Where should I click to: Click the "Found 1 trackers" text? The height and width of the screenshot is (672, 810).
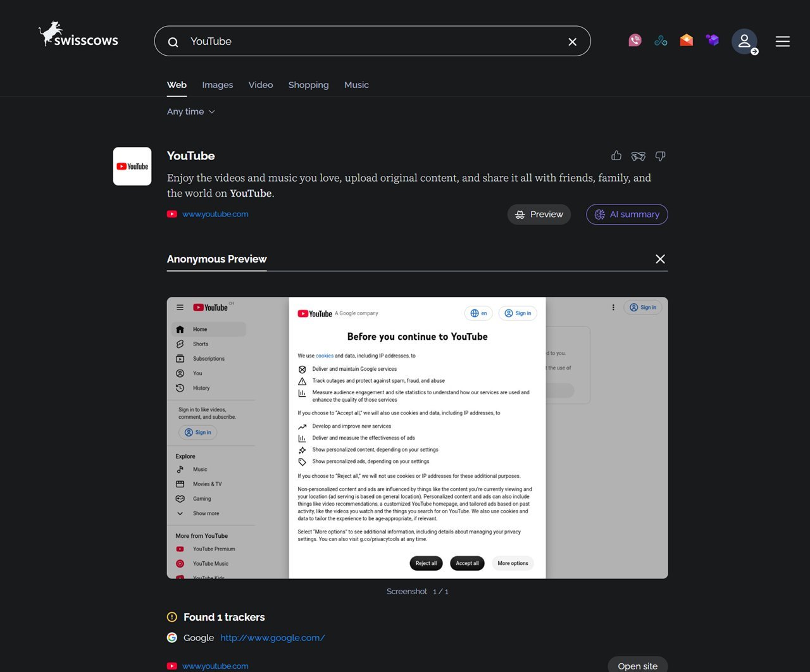tap(224, 617)
